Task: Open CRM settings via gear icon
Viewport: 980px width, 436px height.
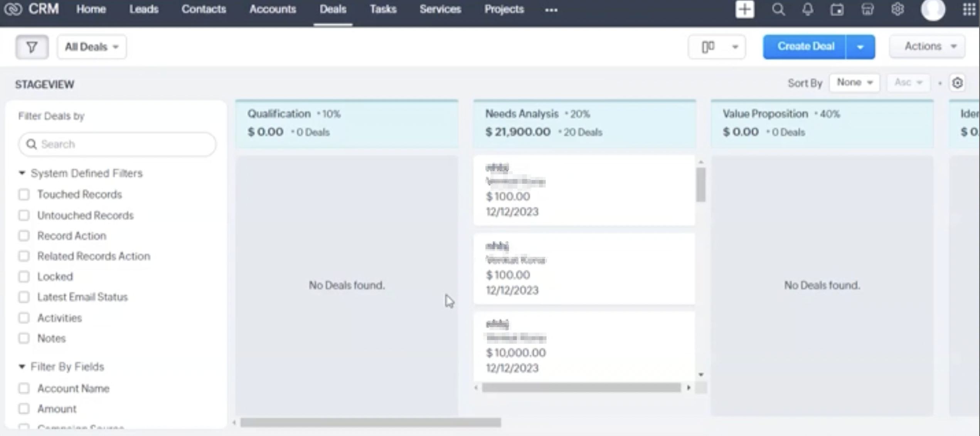Action: coord(897,9)
